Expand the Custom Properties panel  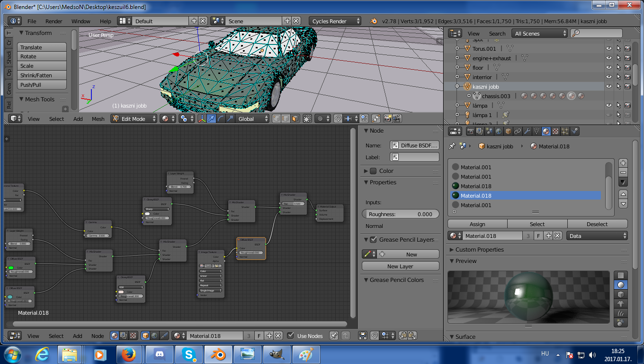[451, 249]
